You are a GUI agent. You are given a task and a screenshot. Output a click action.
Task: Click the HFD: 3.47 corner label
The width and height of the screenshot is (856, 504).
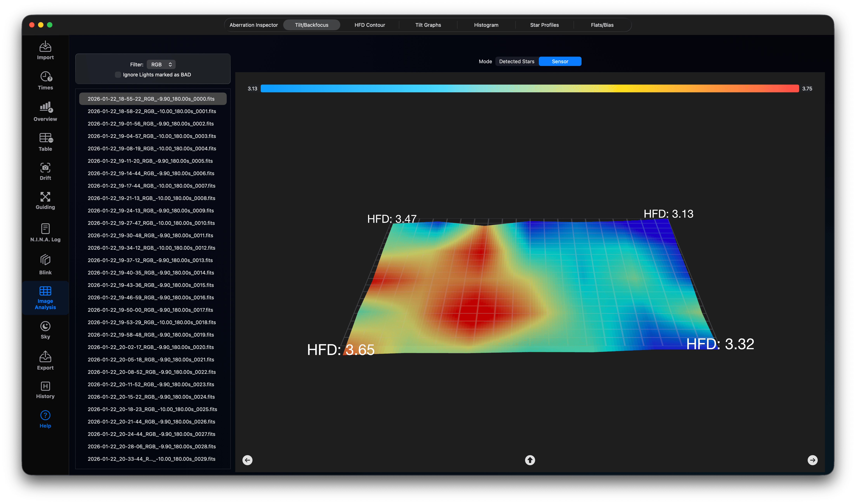(392, 219)
